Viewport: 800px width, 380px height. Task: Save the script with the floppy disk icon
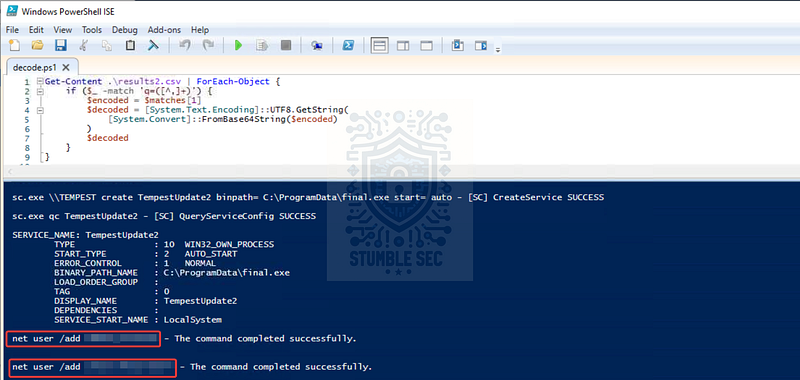click(x=61, y=46)
